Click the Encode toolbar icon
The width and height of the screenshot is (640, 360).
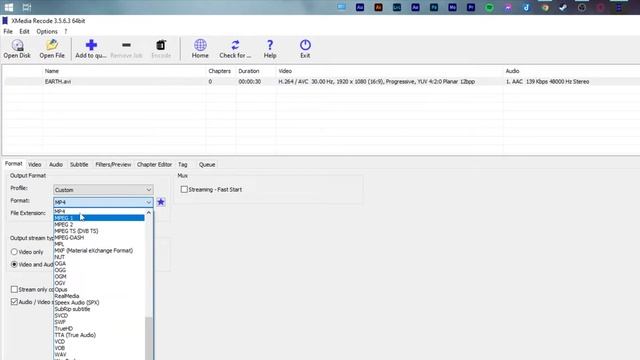pos(161,45)
